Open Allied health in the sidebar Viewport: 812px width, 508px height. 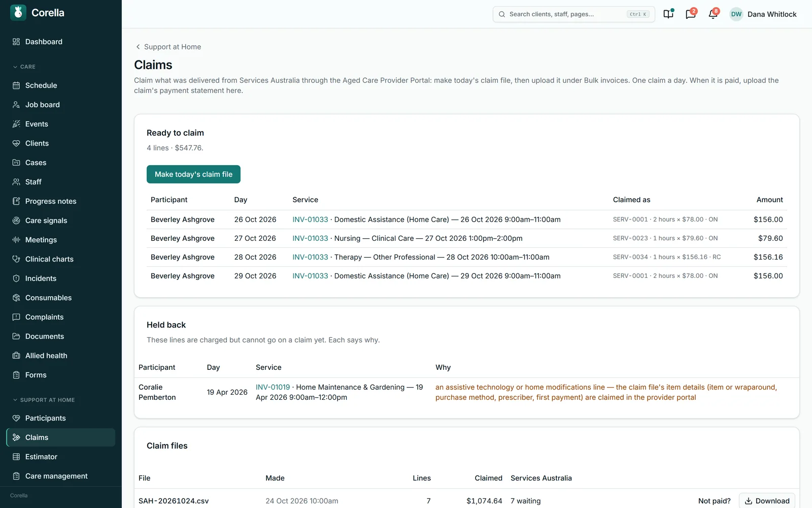tap(60, 356)
